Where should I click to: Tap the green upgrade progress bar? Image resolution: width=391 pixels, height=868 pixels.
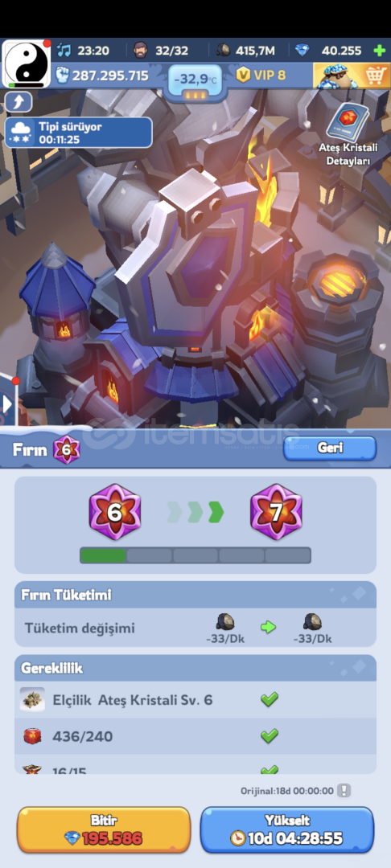pos(195,555)
